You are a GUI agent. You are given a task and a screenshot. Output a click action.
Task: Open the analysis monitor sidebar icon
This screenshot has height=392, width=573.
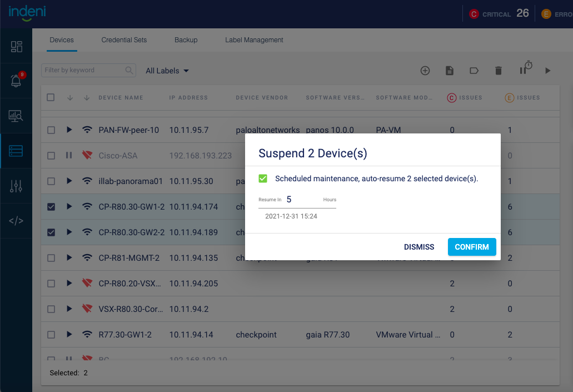(16, 116)
